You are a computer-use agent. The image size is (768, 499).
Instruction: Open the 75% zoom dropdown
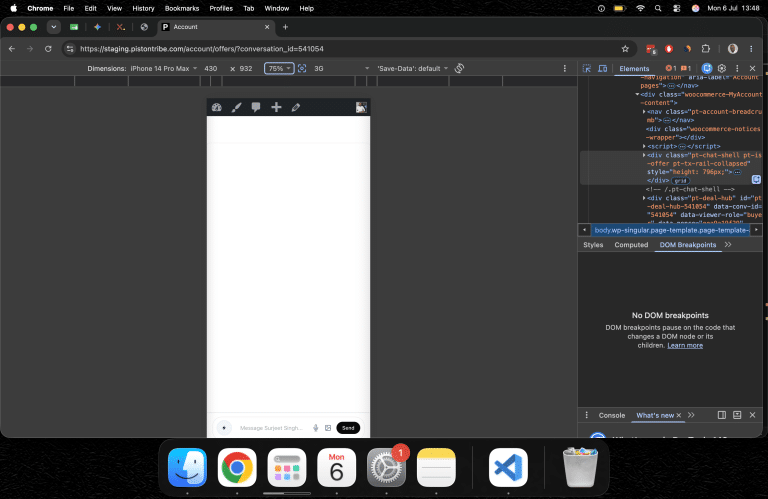279,69
